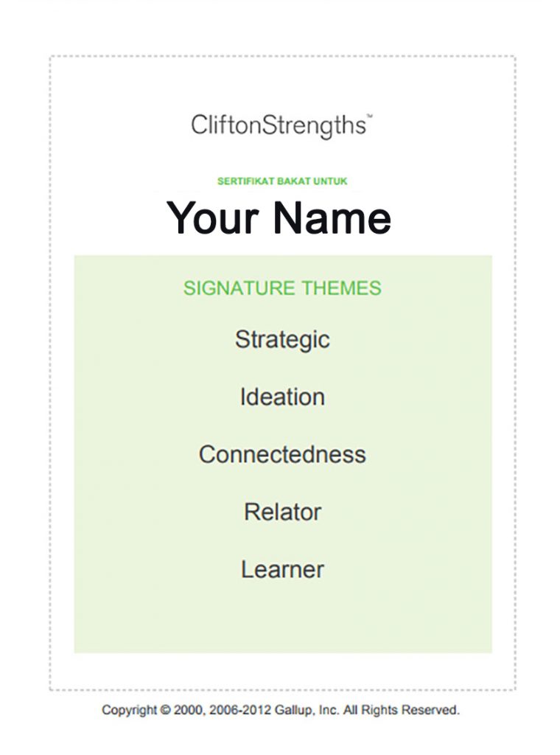
Task: Click the word "Your" in the name
Action: pos(214,218)
